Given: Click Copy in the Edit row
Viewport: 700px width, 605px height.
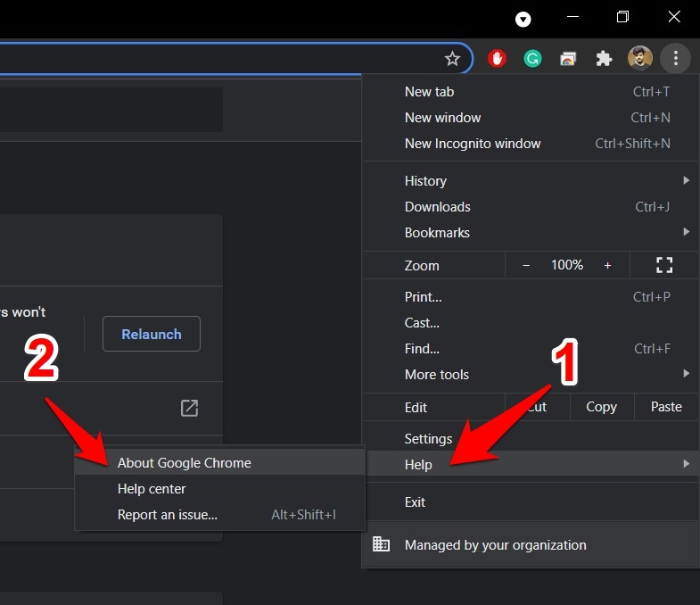Looking at the screenshot, I should (601, 407).
